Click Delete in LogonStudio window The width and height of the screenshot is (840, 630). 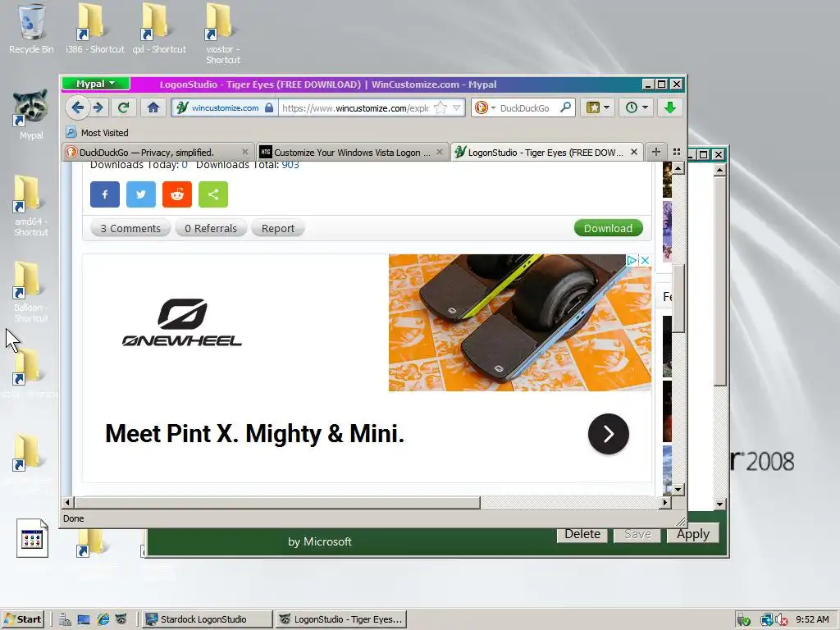[x=582, y=534]
